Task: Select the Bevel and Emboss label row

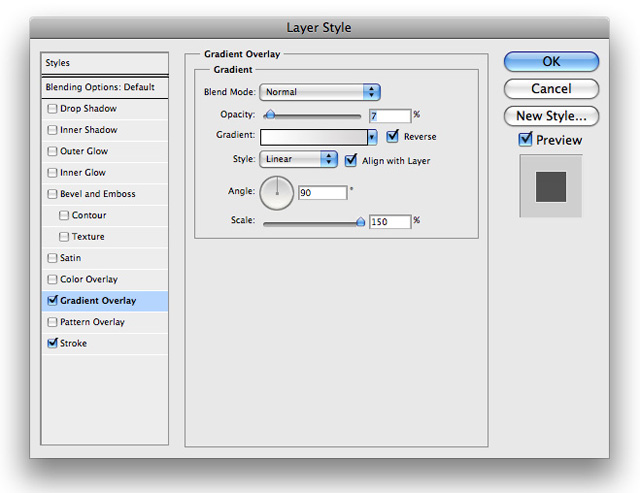Action: coord(105,194)
